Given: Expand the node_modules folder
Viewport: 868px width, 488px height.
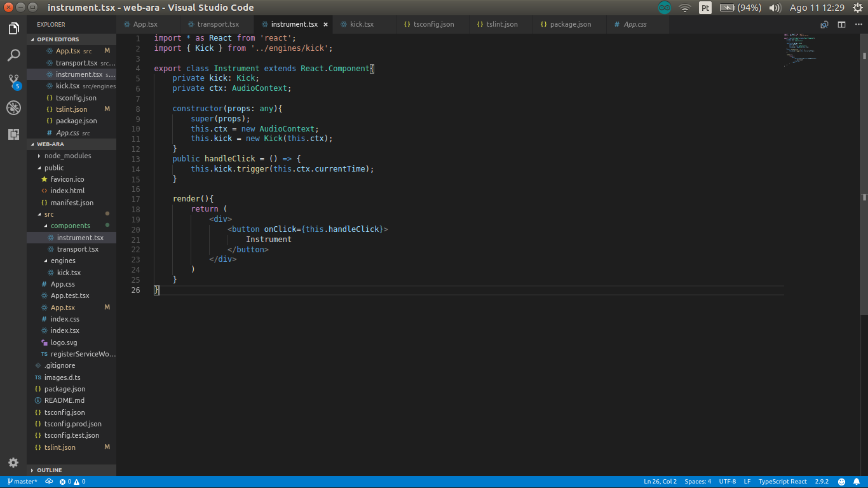Looking at the screenshot, I should pyautogui.click(x=67, y=156).
